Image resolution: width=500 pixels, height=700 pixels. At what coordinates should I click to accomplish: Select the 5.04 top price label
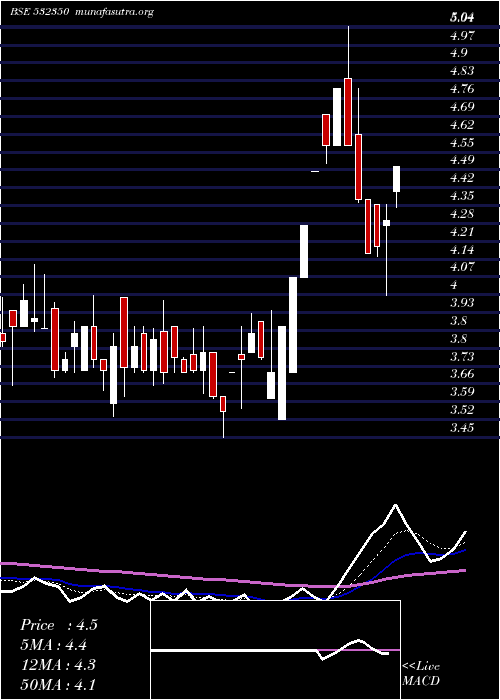click(x=462, y=18)
